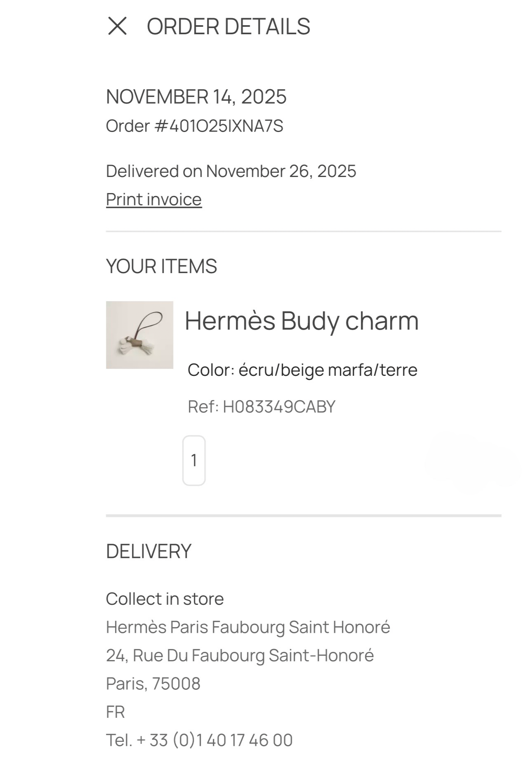Viewport: 532px width, 762px height.
Task: Click the Delivery section heading
Action: coord(148,552)
